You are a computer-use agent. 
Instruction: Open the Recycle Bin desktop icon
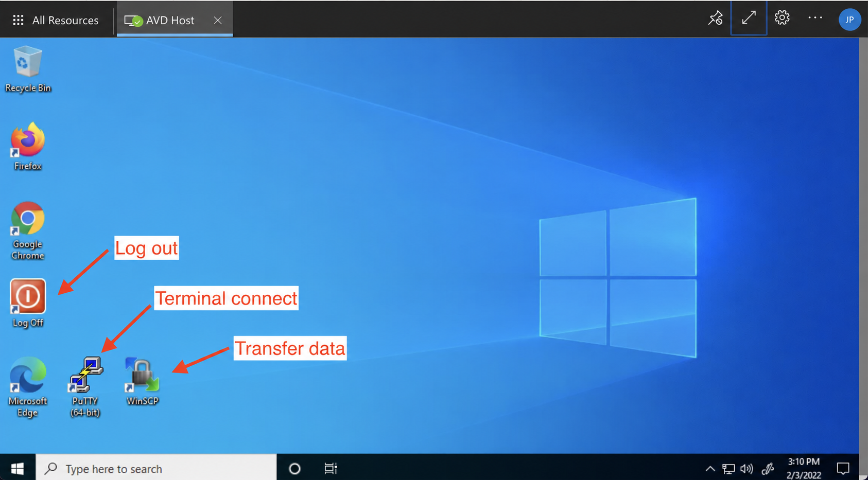(28, 69)
